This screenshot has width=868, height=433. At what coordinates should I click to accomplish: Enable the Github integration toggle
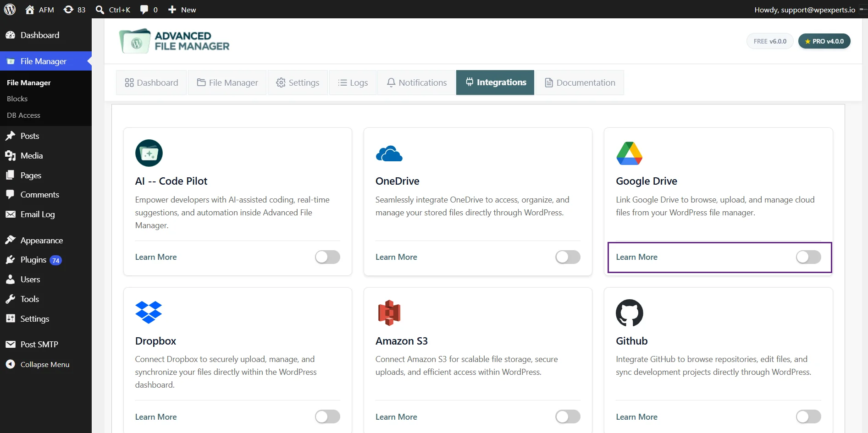click(808, 417)
